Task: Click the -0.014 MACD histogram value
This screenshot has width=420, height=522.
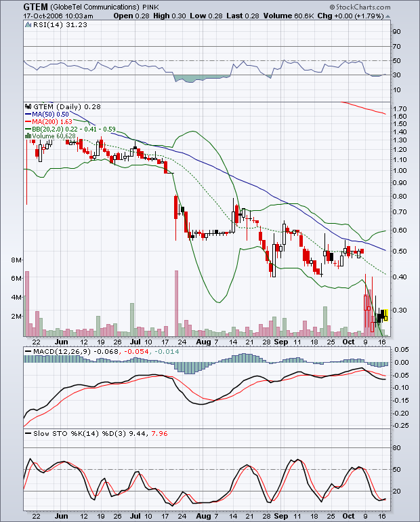Action: click(167, 352)
